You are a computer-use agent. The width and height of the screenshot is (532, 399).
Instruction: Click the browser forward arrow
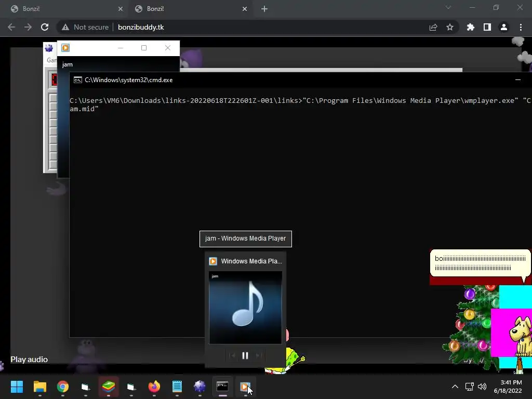(x=28, y=27)
